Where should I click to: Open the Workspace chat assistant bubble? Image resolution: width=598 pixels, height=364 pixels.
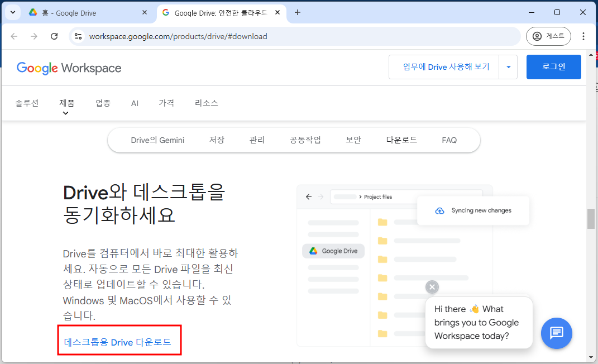point(557,333)
